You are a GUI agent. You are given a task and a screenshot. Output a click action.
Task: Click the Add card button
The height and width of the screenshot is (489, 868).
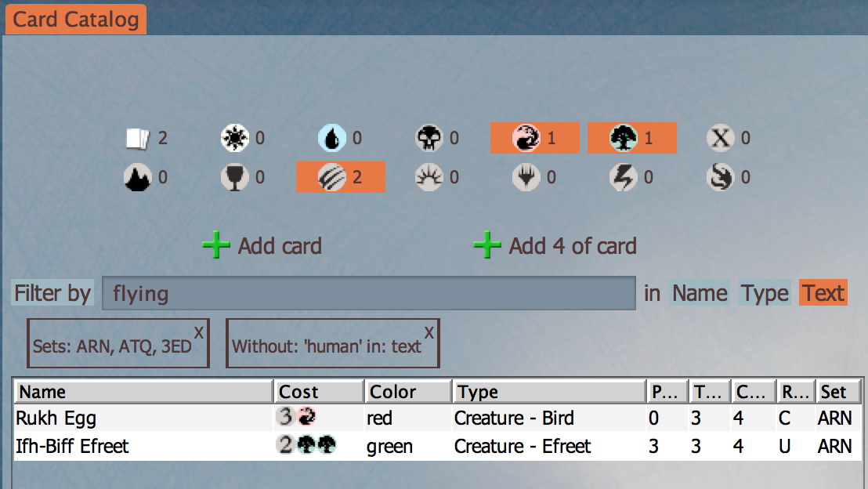pos(262,246)
